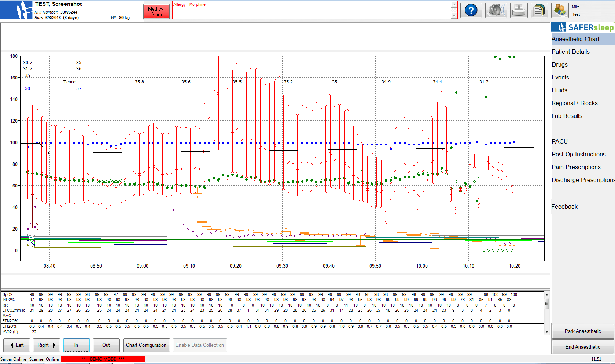615x364 pixels.
Task: Zoom In on the chart
Action: (x=76, y=345)
